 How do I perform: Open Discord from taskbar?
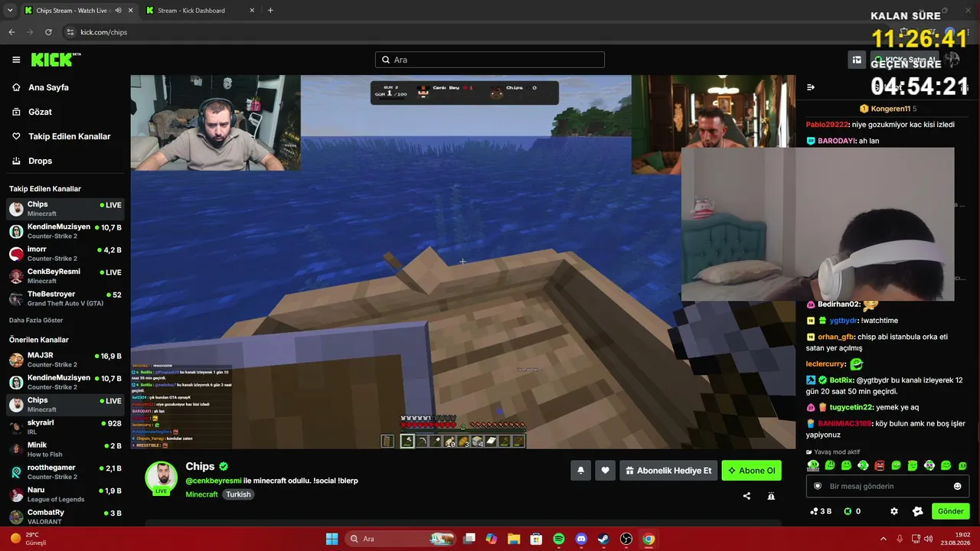coord(581,539)
